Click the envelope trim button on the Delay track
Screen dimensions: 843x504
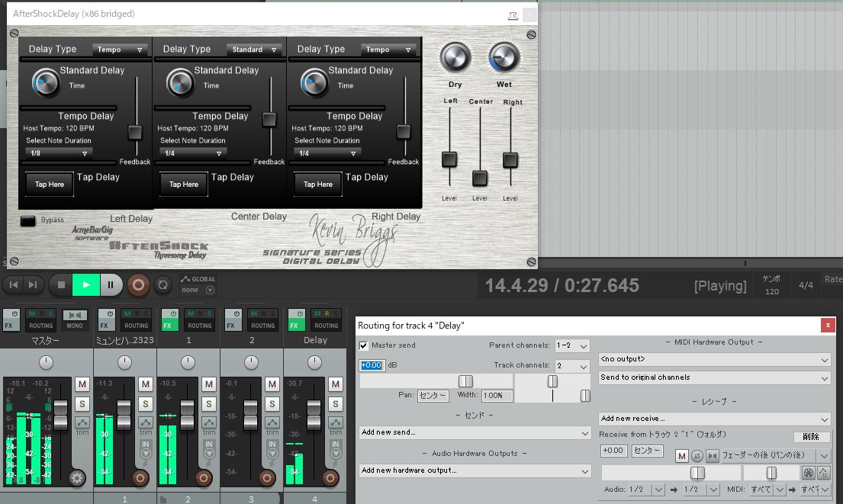point(336,422)
